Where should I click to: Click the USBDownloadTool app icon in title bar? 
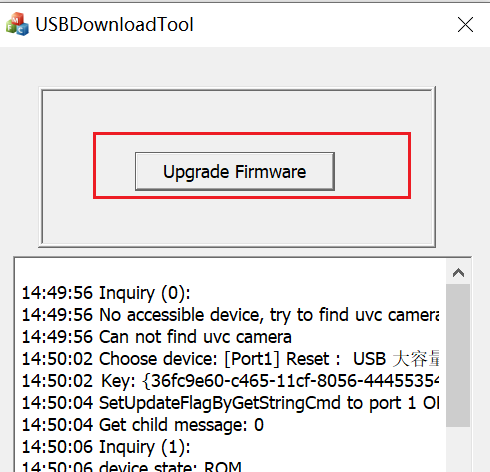click(x=17, y=24)
